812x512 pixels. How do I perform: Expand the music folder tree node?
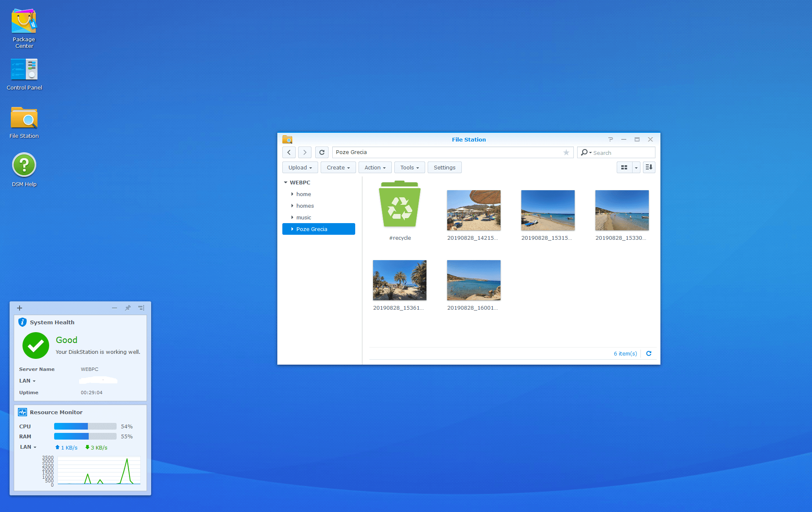point(292,217)
